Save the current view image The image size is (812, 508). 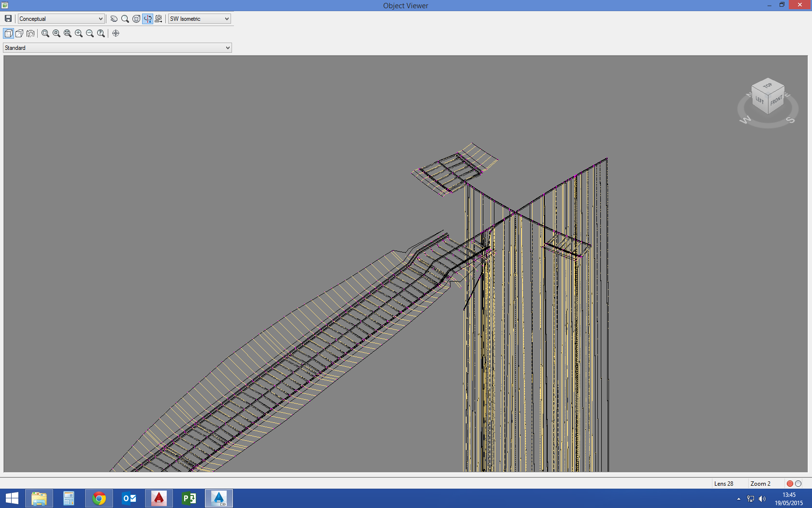(x=8, y=18)
